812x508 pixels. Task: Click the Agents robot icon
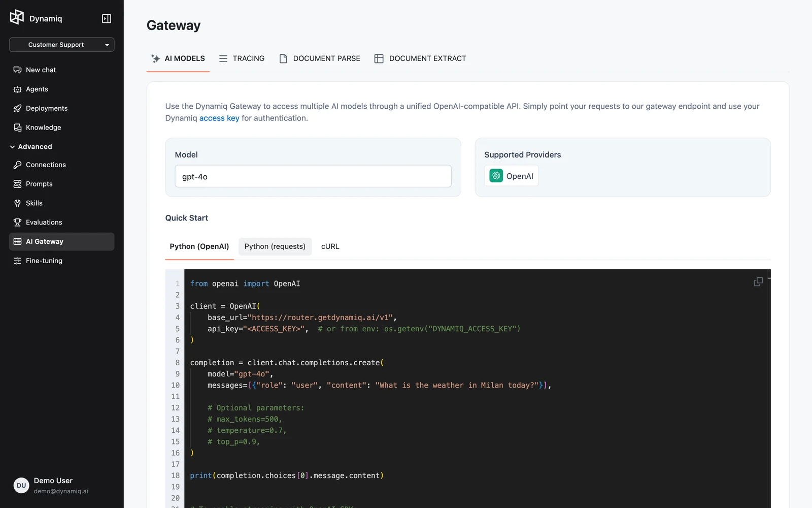[17, 89]
